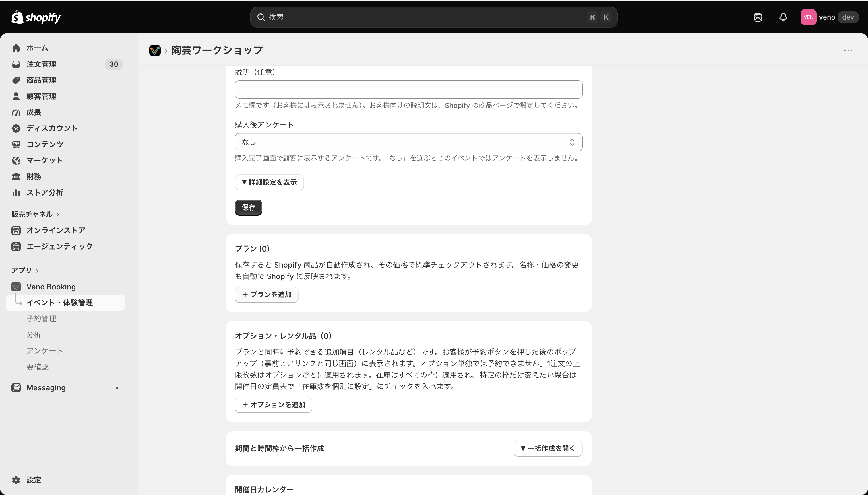
Task: Click the 商品管理 tag icon
Action: (x=16, y=80)
